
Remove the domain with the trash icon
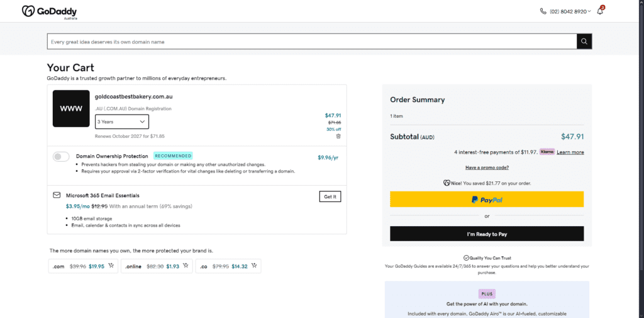coord(338,136)
